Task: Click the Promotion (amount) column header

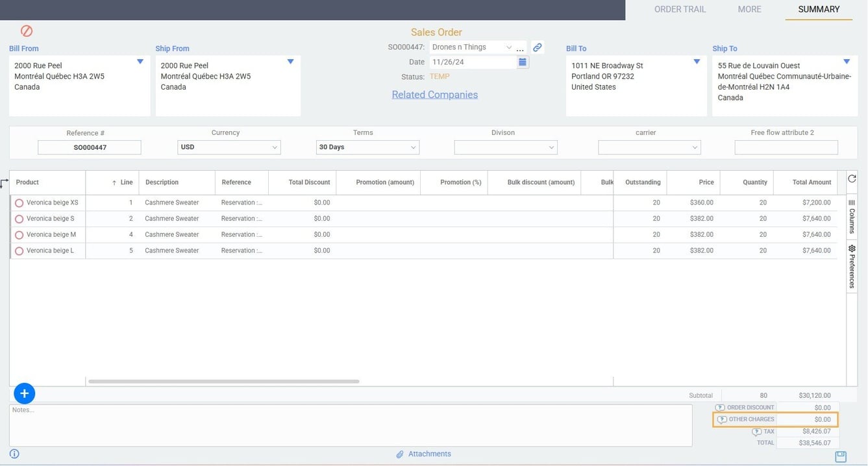Action: pyautogui.click(x=378, y=182)
